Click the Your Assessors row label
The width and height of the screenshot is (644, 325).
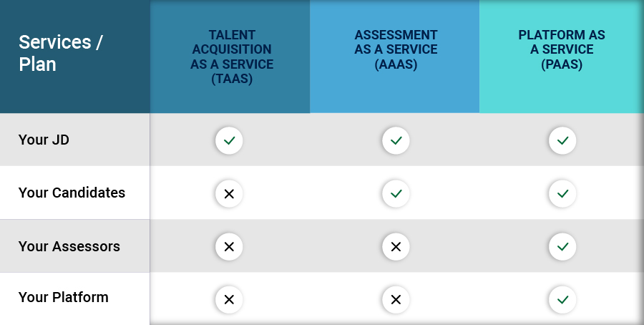coord(69,246)
